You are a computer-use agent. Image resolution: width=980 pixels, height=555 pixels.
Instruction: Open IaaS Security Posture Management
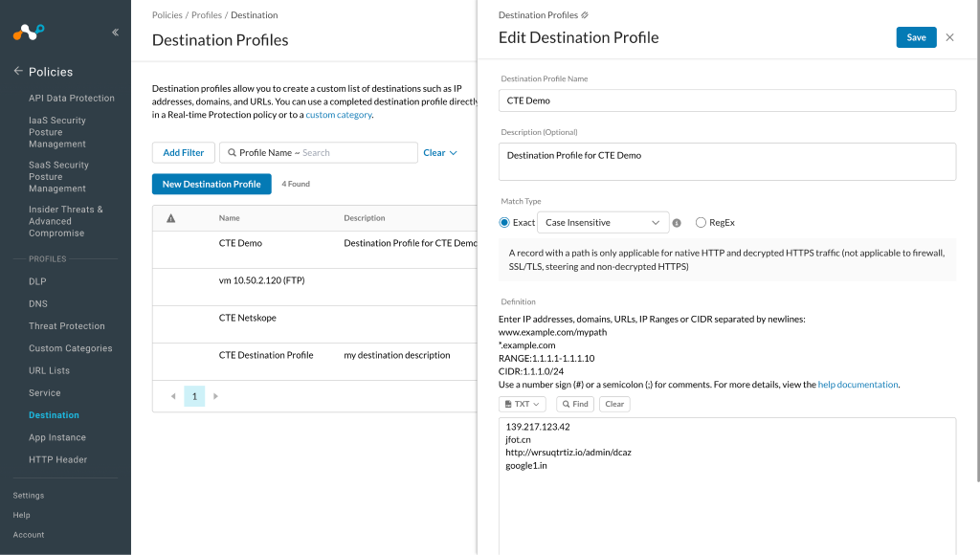click(x=57, y=132)
